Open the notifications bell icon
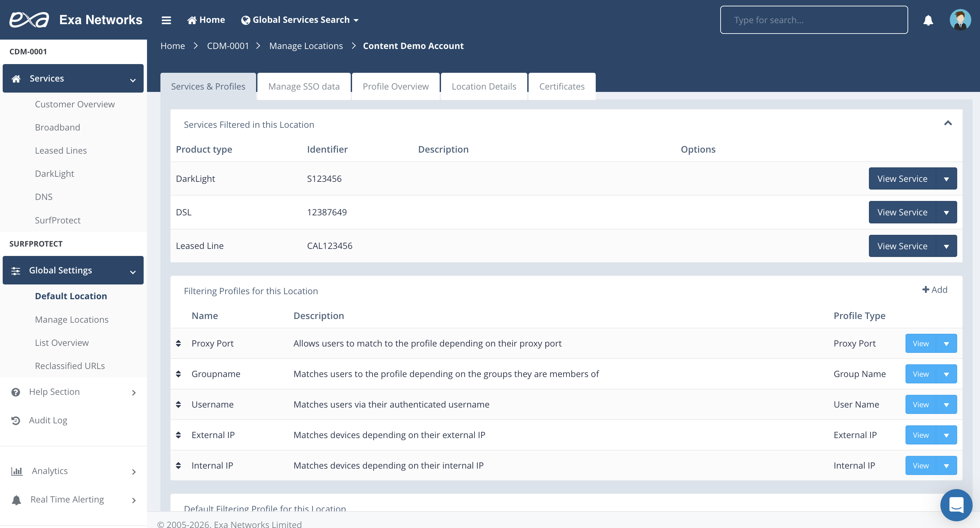The width and height of the screenshot is (980, 528). [x=928, y=20]
